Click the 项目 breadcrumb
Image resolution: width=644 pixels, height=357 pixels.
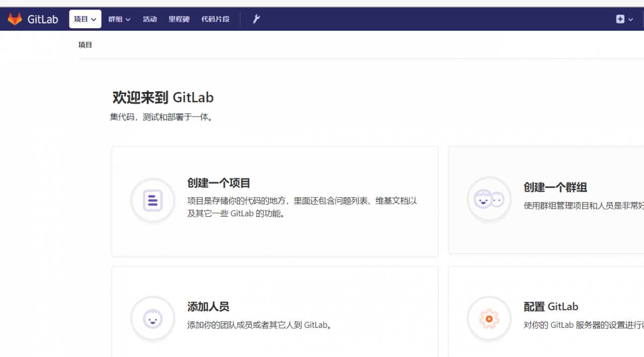click(x=86, y=45)
